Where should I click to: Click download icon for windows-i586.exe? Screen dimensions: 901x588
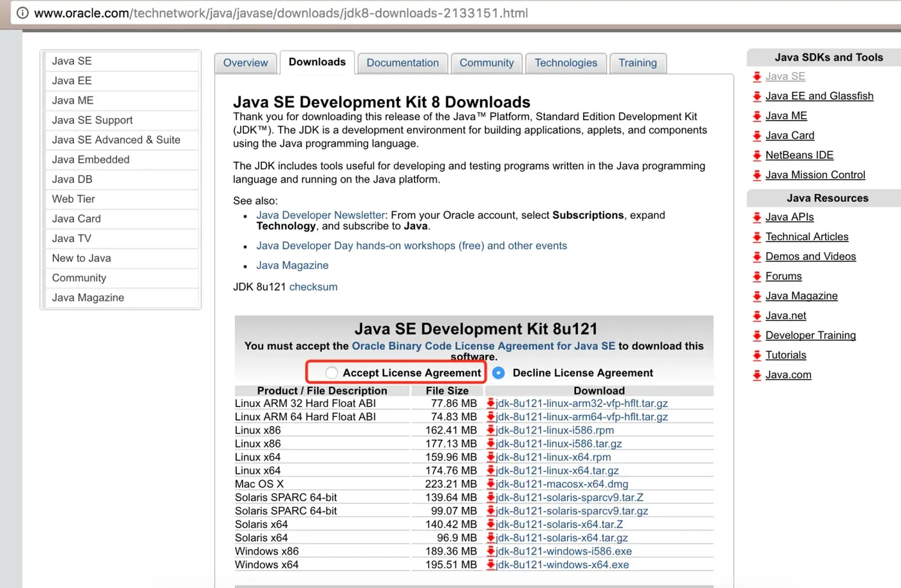click(x=490, y=551)
